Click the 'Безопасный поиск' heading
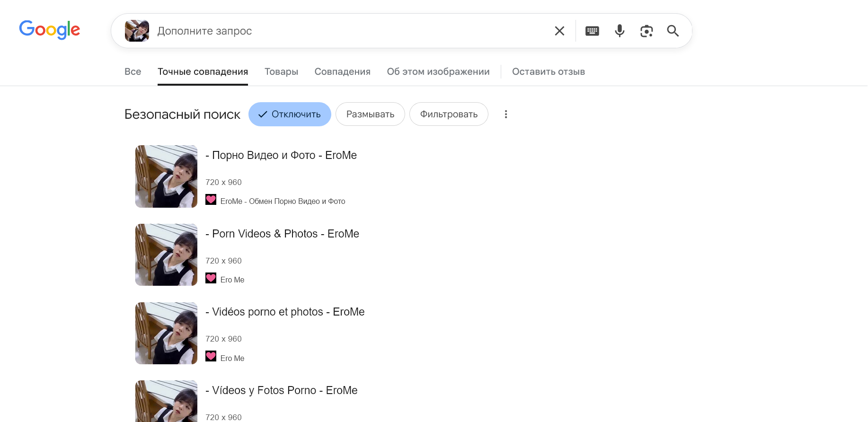 click(182, 114)
